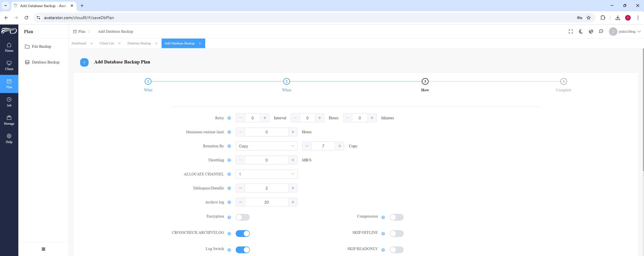This screenshot has width=644, height=256.
Task: Open the Storage section in sidebar
Action: [9, 120]
